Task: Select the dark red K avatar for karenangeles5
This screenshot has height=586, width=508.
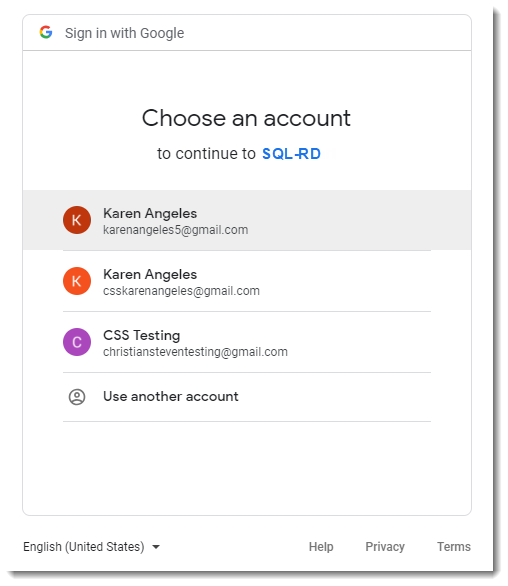Action: coord(77,220)
